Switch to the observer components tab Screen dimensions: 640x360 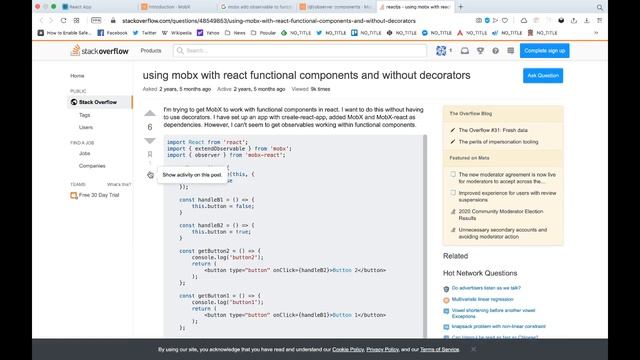coord(336,7)
